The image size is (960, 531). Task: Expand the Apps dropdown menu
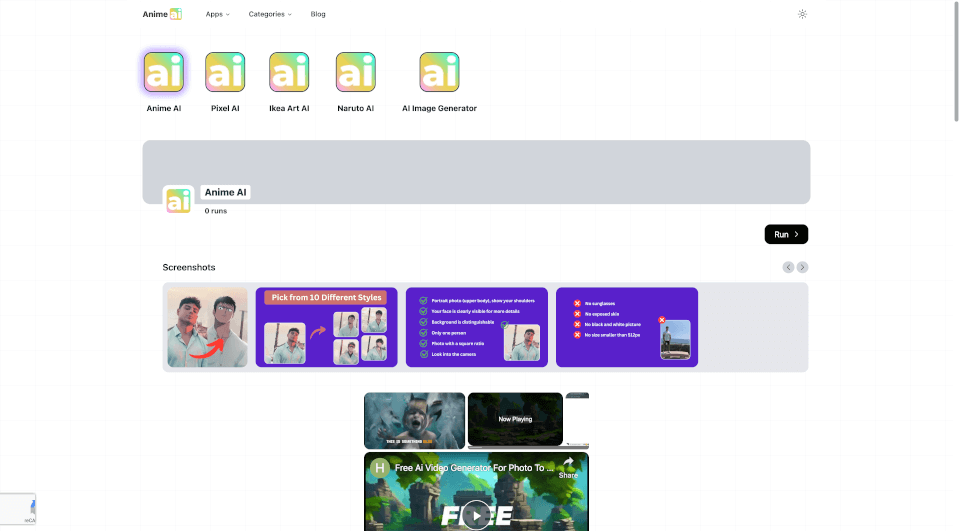pyautogui.click(x=217, y=14)
